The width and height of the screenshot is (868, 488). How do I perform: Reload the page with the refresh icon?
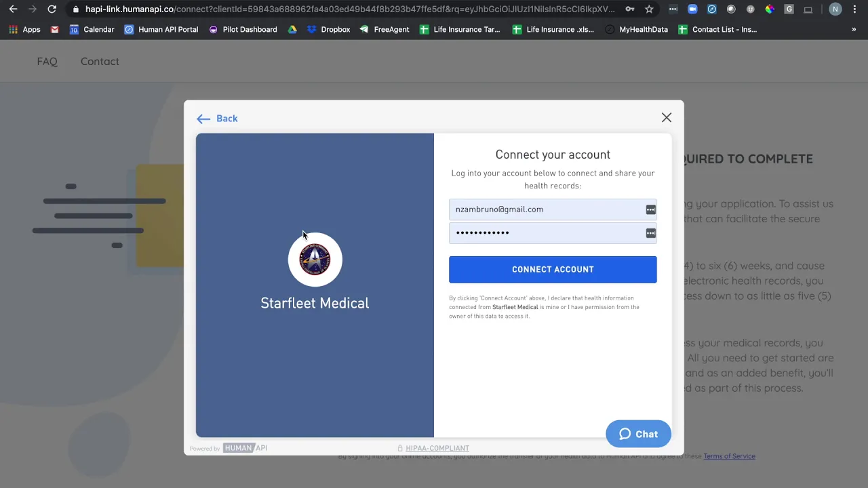52,9
